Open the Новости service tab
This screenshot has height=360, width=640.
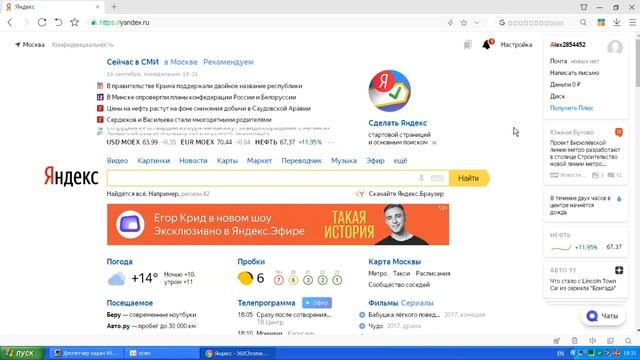pos(193,161)
